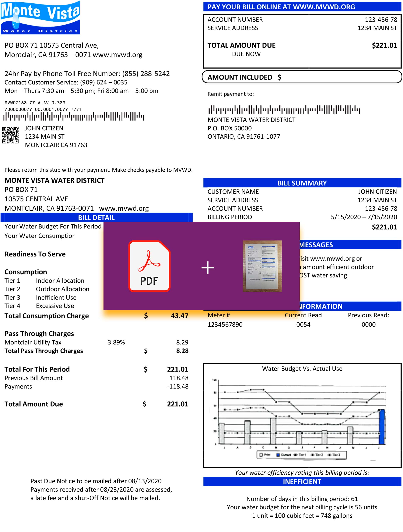403x532 pixels.
Task: Select the Bill Detail section header
Action: tap(96, 217)
